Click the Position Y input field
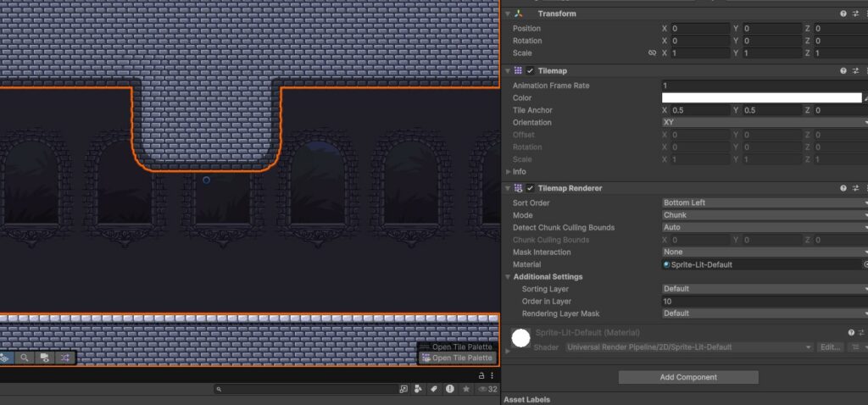Image resolution: width=868 pixels, height=405 pixels. (772, 29)
